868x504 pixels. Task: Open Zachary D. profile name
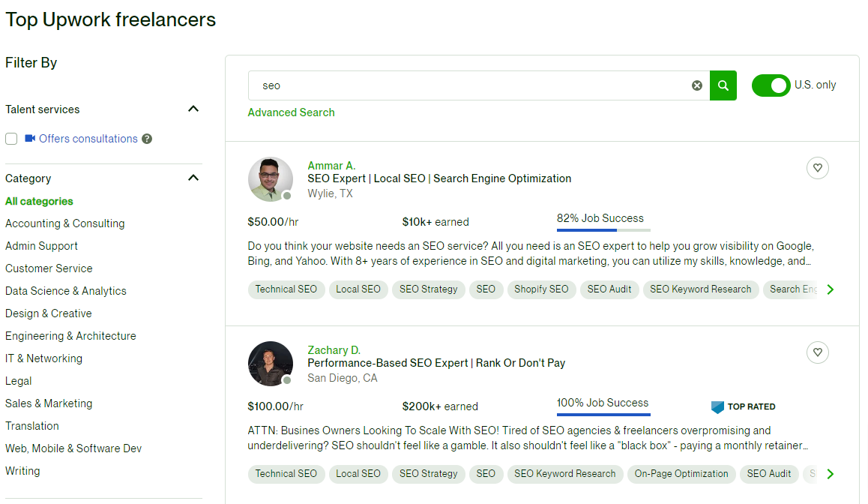pos(334,350)
